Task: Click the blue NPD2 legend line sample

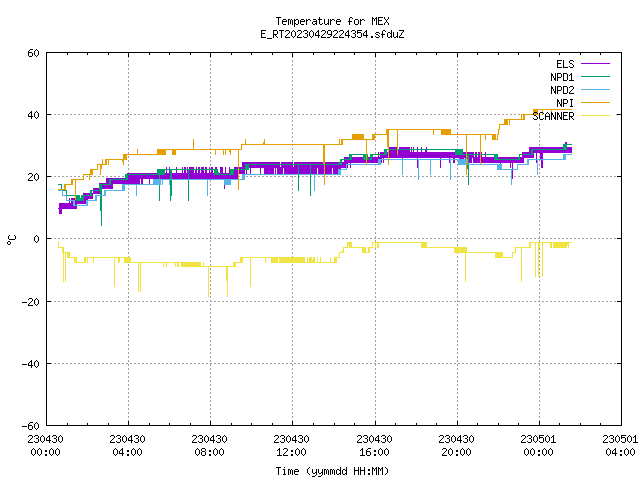Action: pyautogui.click(x=596, y=89)
